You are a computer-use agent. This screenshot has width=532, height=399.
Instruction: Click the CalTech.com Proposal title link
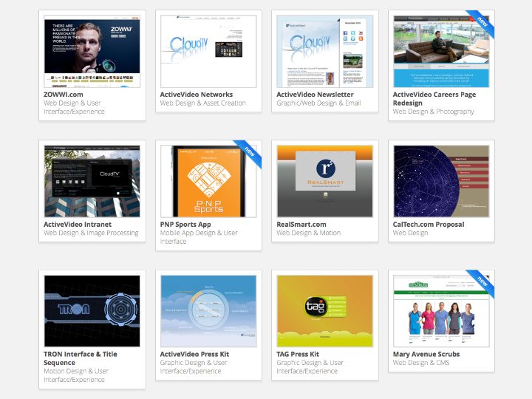click(429, 225)
